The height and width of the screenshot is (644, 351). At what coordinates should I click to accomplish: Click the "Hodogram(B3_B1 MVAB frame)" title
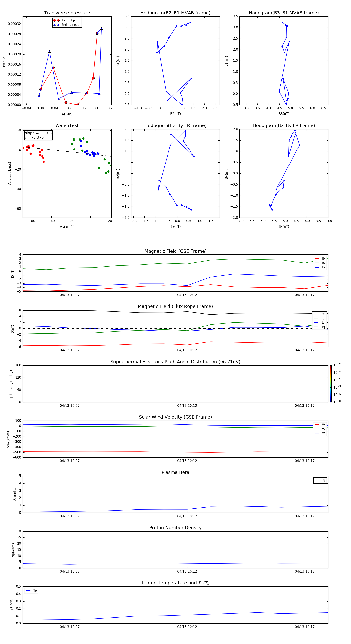click(x=284, y=13)
